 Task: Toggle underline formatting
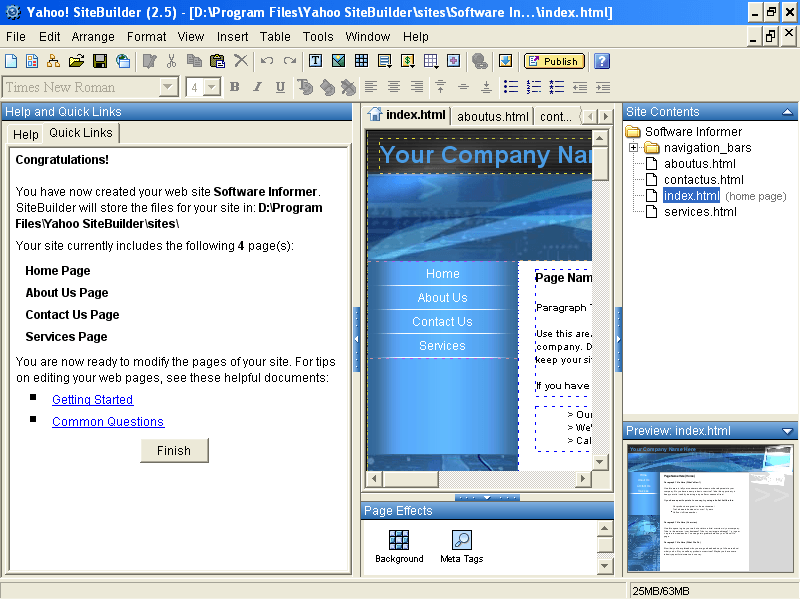pos(280,87)
